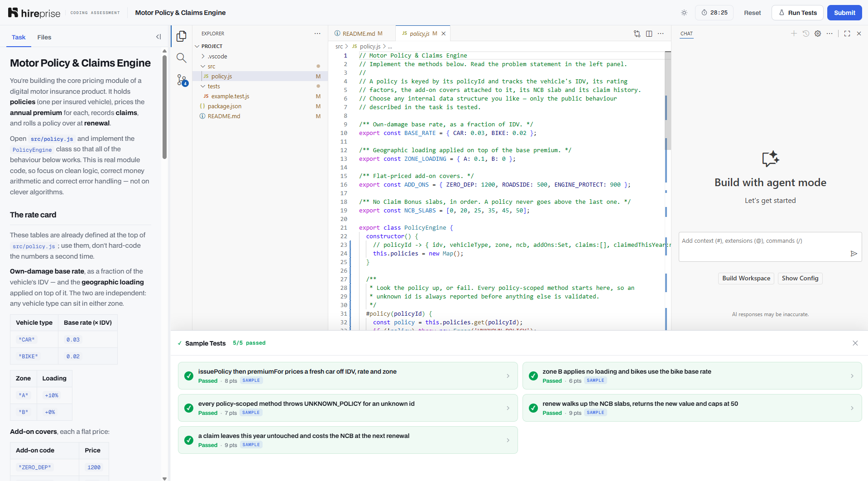Image resolution: width=868 pixels, height=481 pixels.
Task: Click the Run Tests button
Action: click(x=797, y=13)
